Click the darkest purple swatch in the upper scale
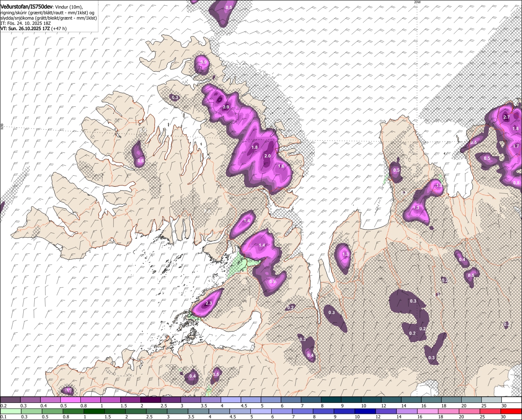The width and height of the screenshot is (522, 420). click(150, 400)
